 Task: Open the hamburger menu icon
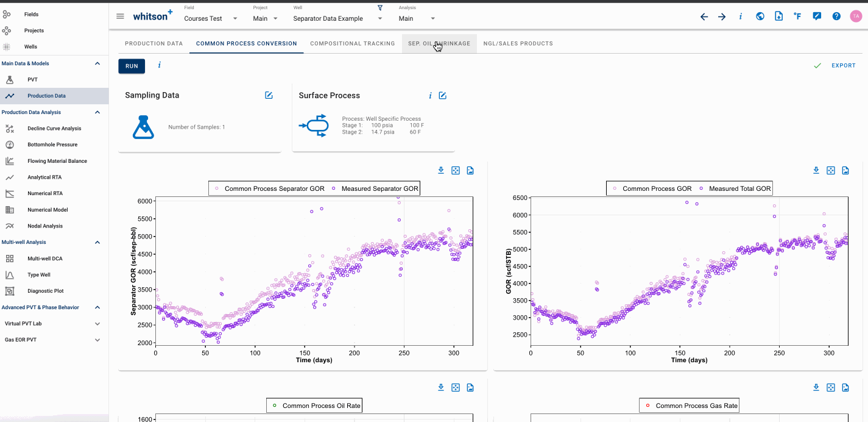click(120, 16)
